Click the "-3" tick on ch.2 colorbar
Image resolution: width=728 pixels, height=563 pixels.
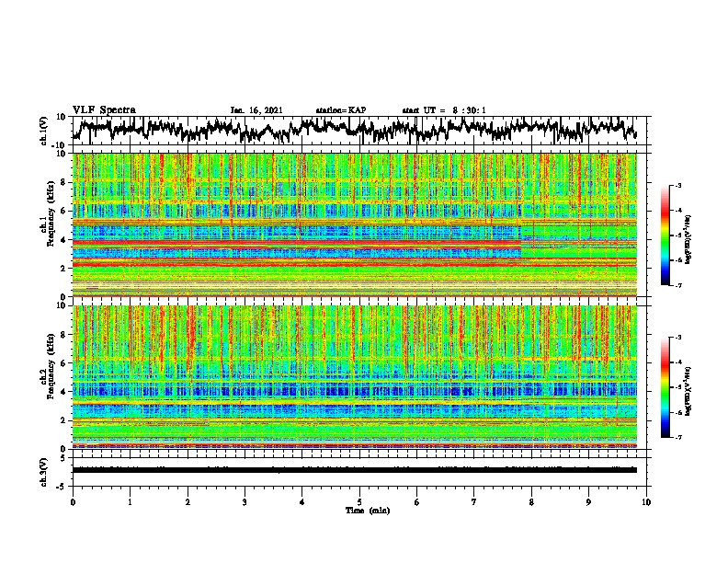point(677,338)
